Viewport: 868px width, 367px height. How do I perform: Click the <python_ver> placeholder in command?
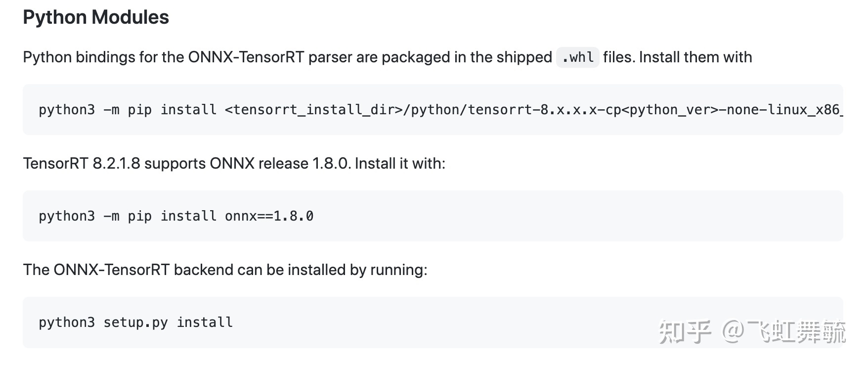670,110
